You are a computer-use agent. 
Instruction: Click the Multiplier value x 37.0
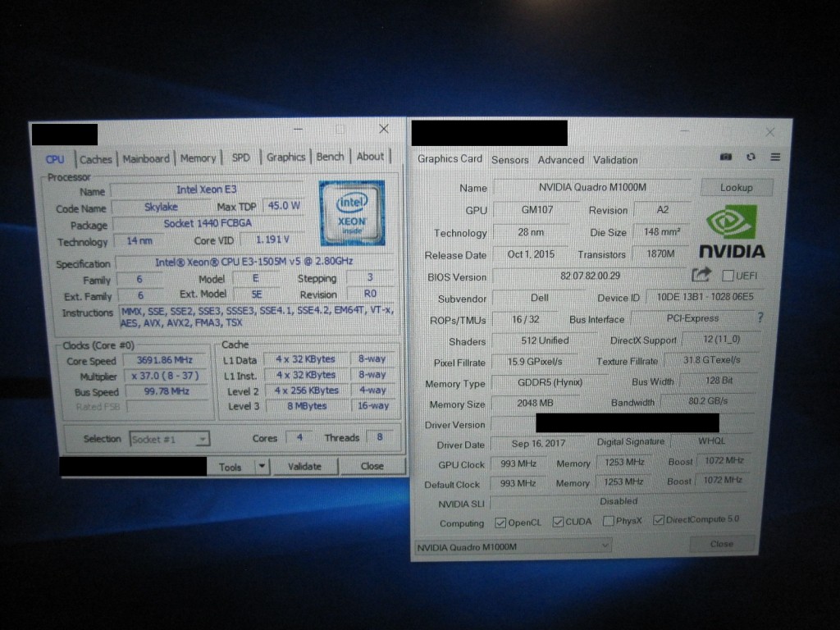(x=165, y=376)
